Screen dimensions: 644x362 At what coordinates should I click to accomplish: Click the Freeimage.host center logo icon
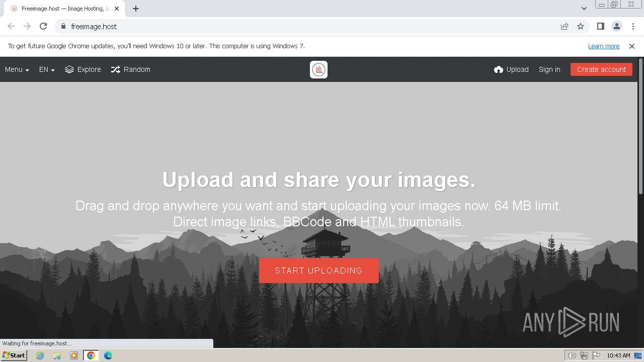(318, 69)
